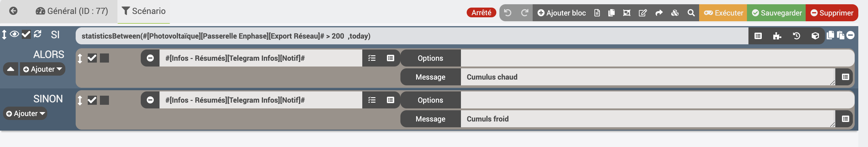Click the search magnifier icon
The height and width of the screenshot is (147, 868).
[x=691, y=13]
